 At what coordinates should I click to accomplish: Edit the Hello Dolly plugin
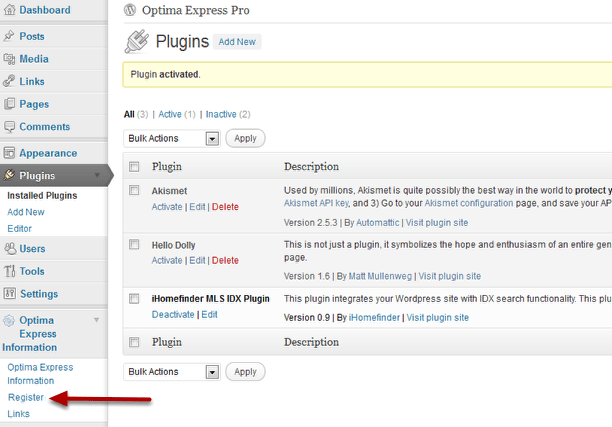pyautogui.click(x=197, y=260)
